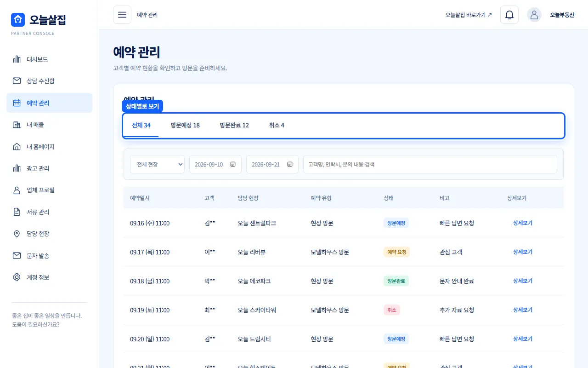Image resolution: width=588 pixels, height=368 pixels.
Task: Click the customer search input field
Action: (430, 164)
